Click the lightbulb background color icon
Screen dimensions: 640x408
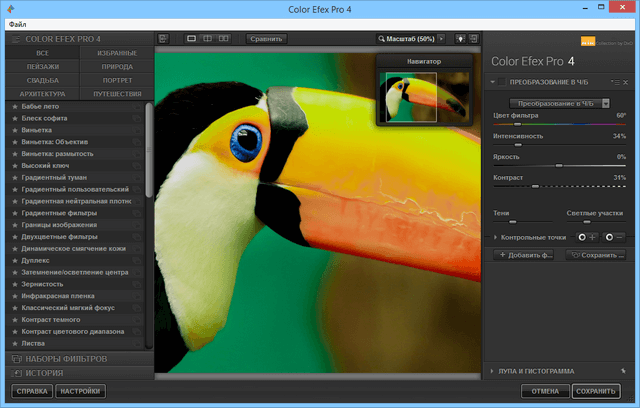click(x=460, y=39)
